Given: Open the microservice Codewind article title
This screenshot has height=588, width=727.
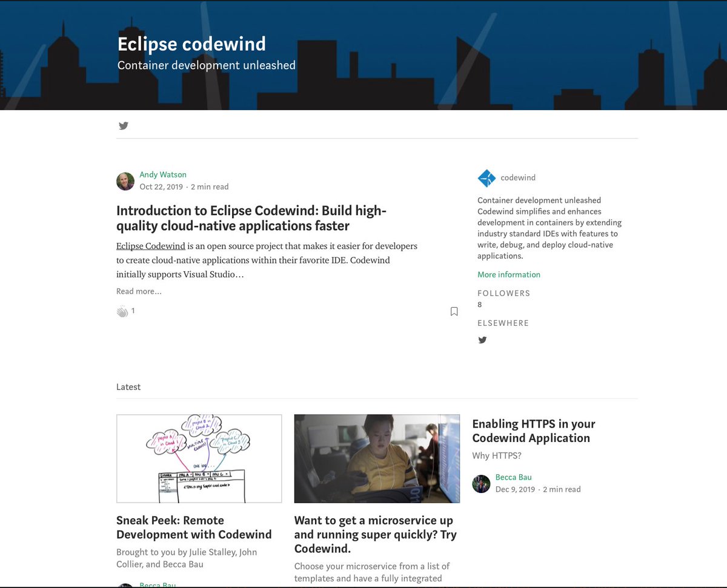Looking at the screenshot, I should tap(376, 535).
